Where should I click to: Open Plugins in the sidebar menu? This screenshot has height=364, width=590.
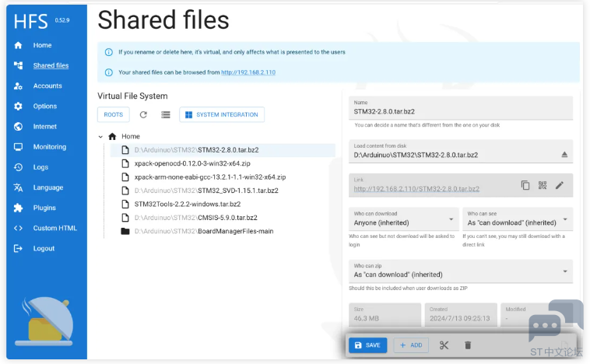point(44,208)
